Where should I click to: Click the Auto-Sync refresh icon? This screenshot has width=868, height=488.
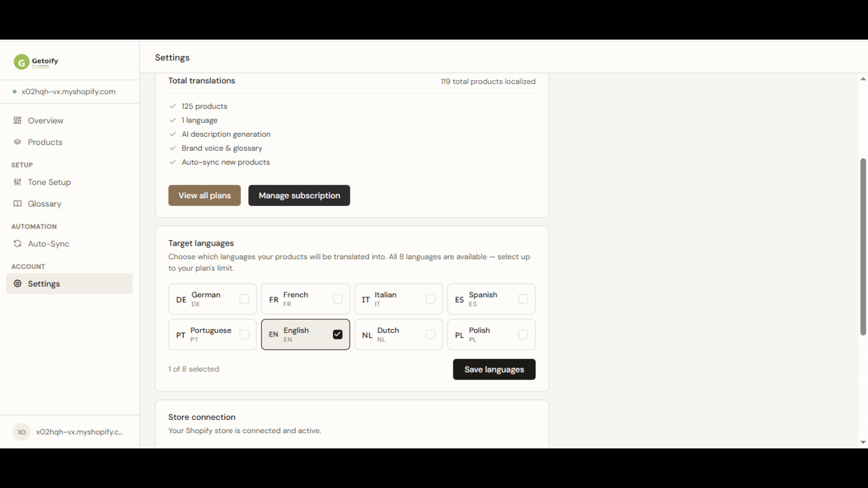click(x=17, y=244)
